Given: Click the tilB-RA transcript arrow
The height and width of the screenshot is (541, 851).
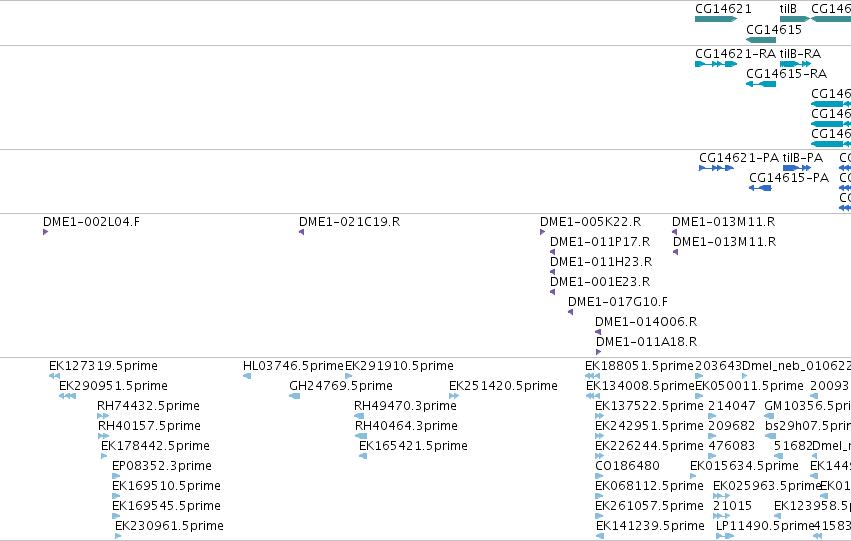Looking at the screenshot, I should coord(796,64).
